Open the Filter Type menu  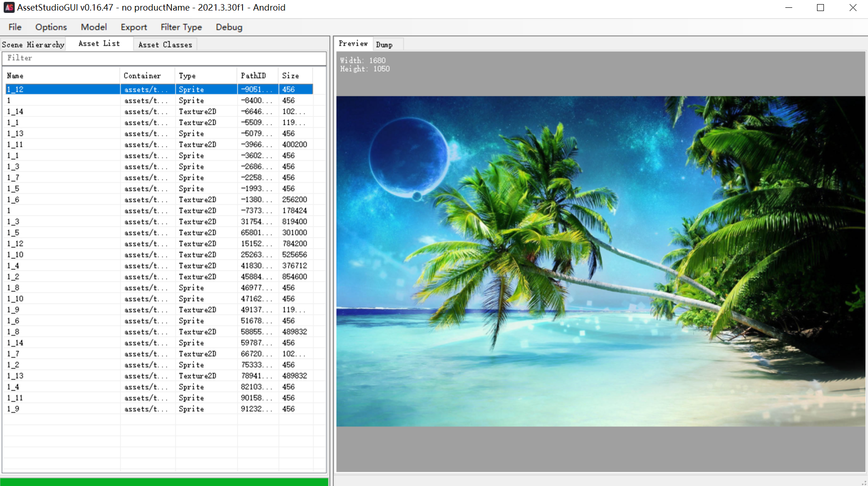point(181,27)
